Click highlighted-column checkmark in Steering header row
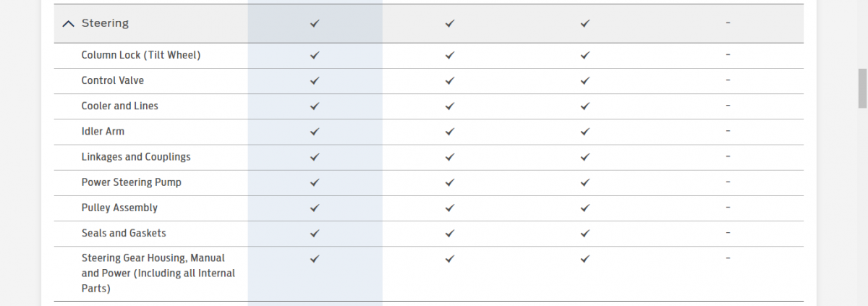The image size is (868, 306). pyautogui.click(x=315, y=24)
